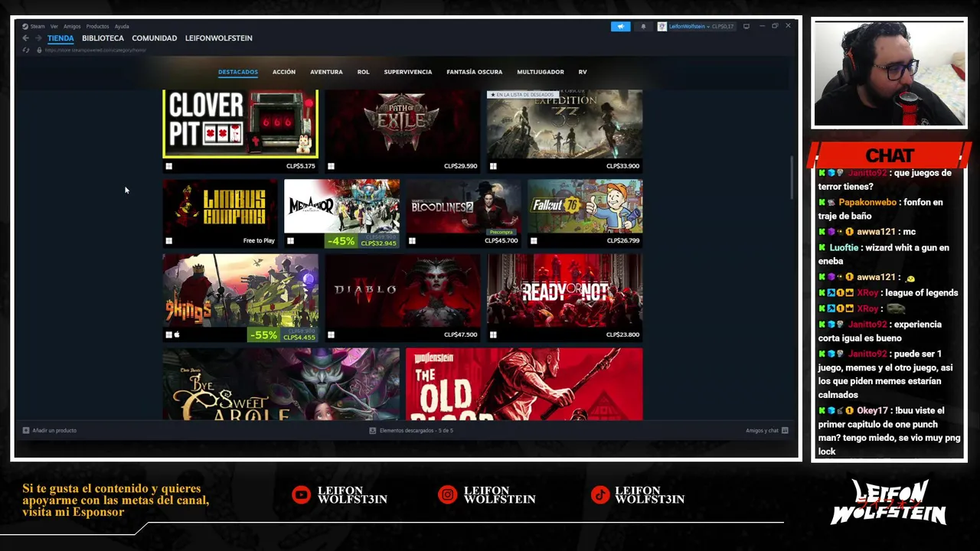The width and height of the screenshot is (980, 551).
Task: Click the CLP$5.175 price of Clover Pit
Action: click(301, 166)
